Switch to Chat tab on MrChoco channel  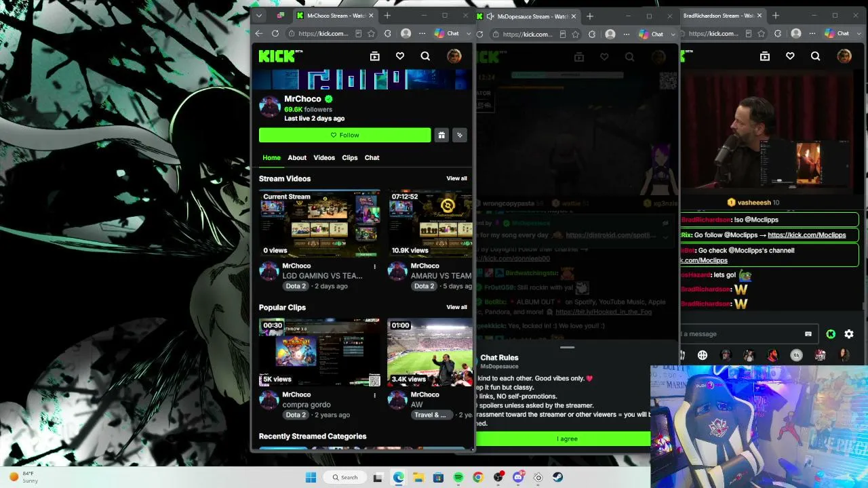tap(372, 157)
